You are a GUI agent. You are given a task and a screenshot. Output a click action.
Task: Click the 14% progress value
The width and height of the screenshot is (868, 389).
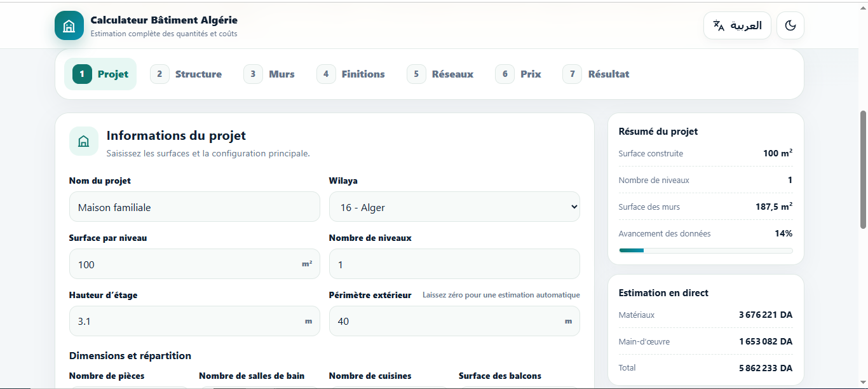coord(783,233)
